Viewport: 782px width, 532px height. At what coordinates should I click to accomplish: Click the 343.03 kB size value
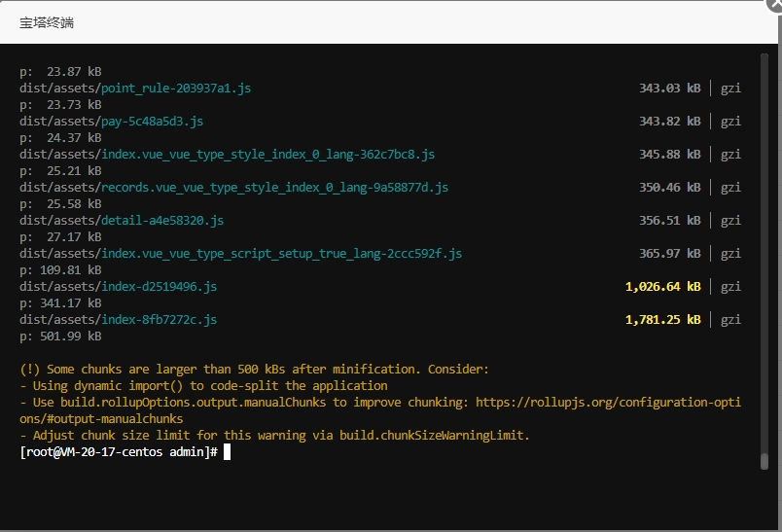tap(669, 89)
